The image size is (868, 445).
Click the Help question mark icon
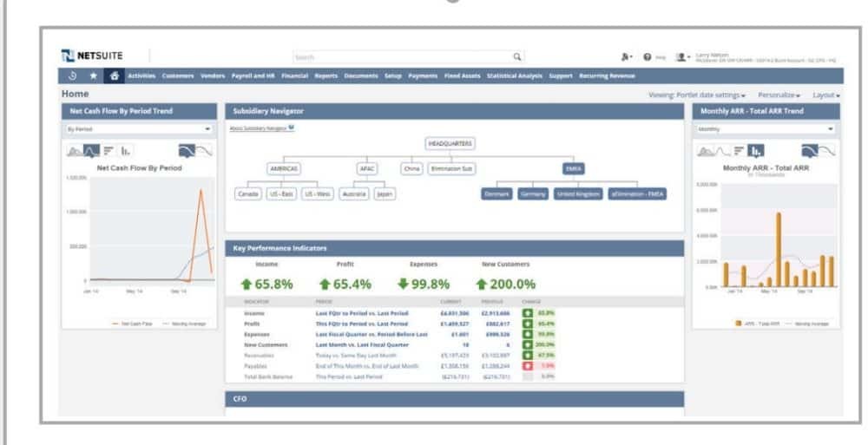[x=648, y=57]
